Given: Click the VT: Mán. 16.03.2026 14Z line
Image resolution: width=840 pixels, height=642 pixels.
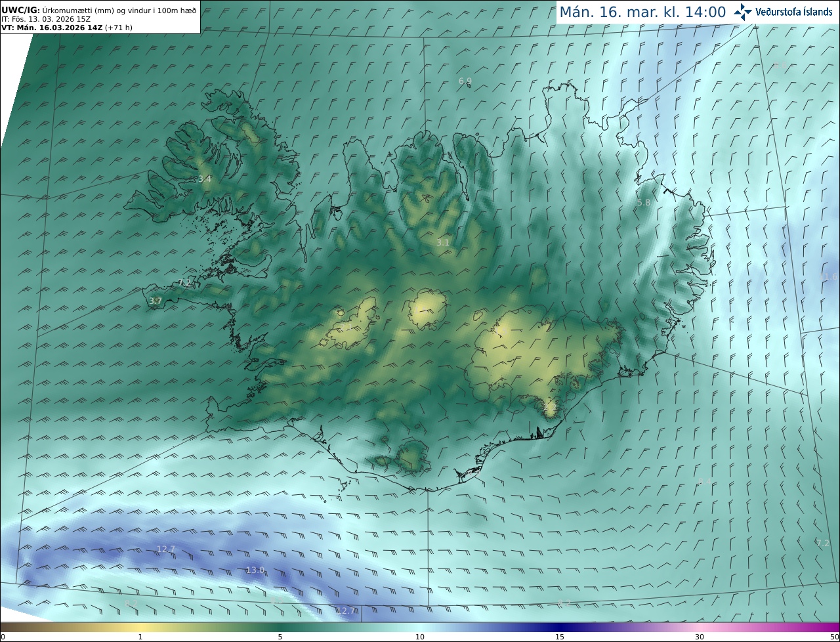Looking at the screenshot, I should pos(66,28).
